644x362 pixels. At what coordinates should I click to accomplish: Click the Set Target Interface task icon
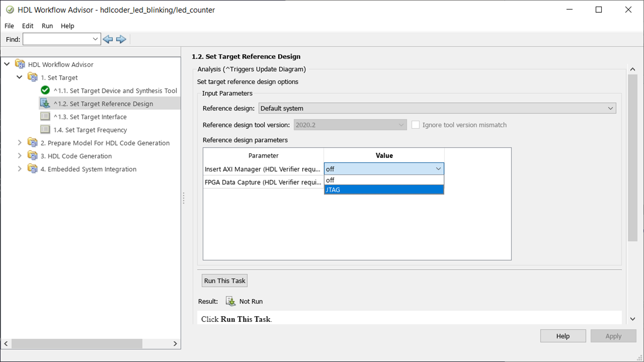[x=45, y=117]
